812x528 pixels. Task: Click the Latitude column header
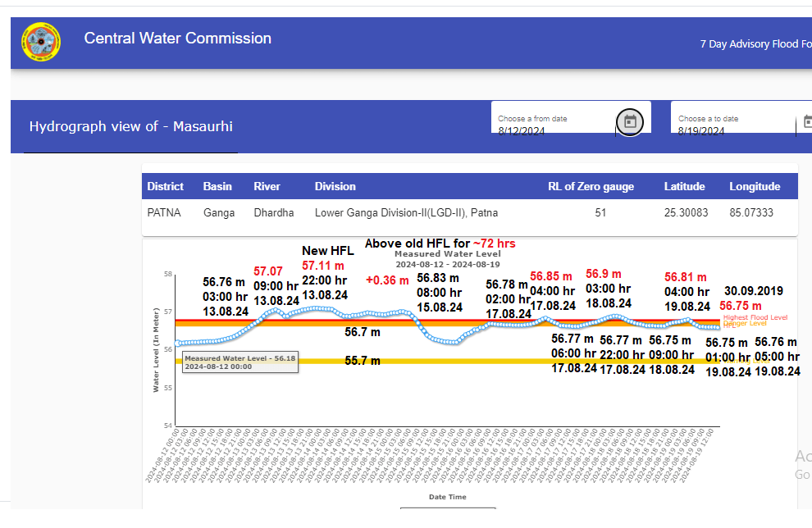(x=685, y=187)
